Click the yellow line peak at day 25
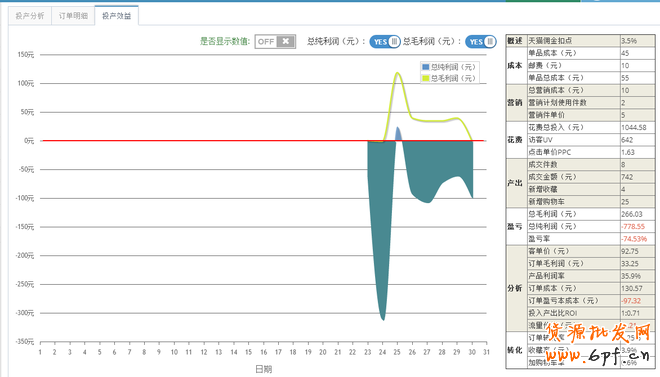 [397, 73]
